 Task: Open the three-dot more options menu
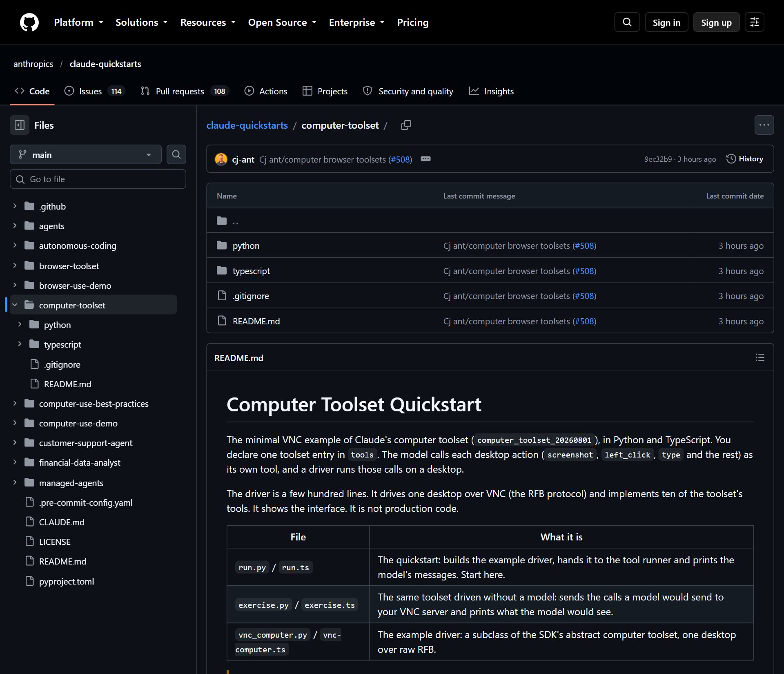click(764, 125)
